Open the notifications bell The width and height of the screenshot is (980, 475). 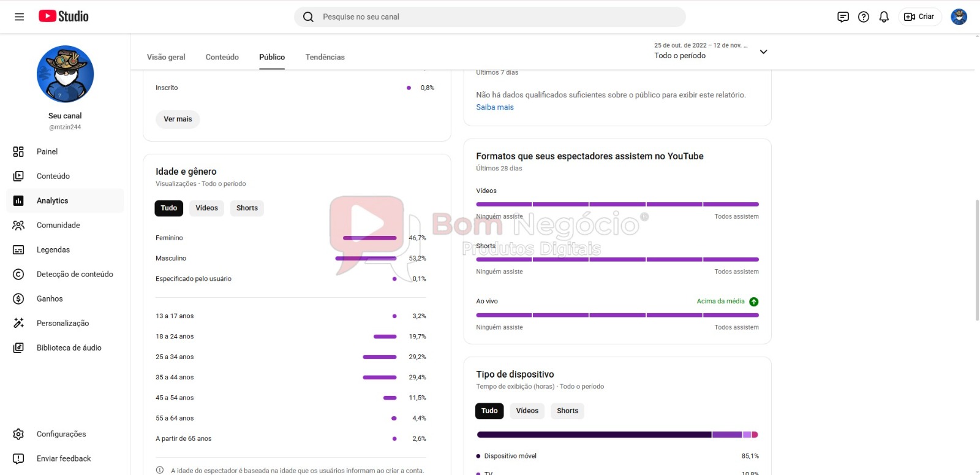(884, 17)
